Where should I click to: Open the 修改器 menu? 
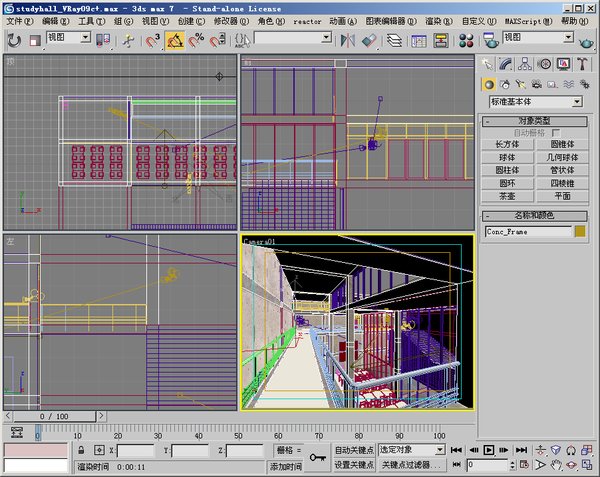coord(231,21)
